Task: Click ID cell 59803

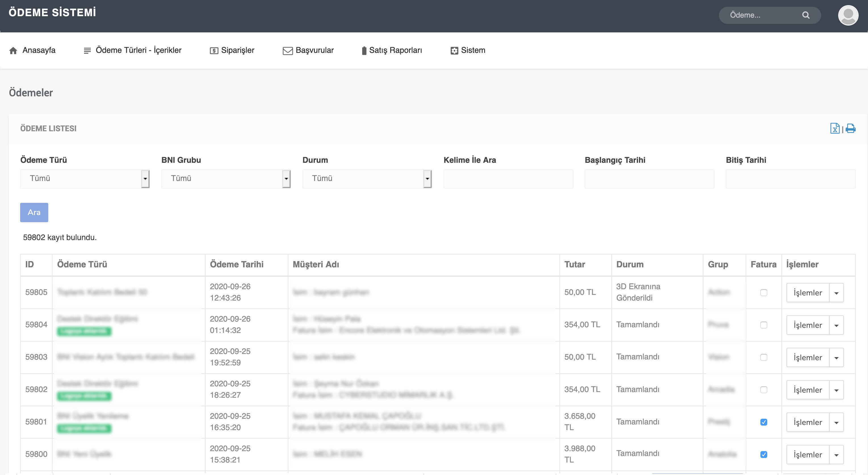Action: coord(36,357)
